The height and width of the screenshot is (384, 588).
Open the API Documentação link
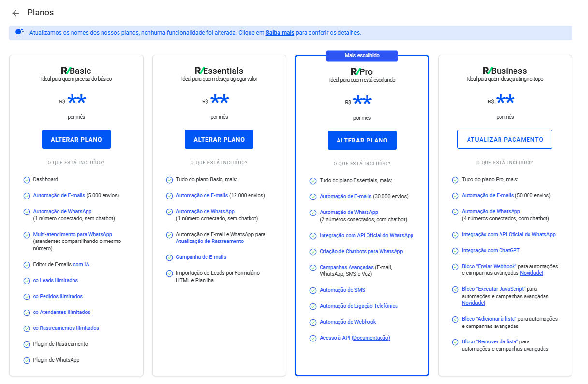click(x=370, y=338)
